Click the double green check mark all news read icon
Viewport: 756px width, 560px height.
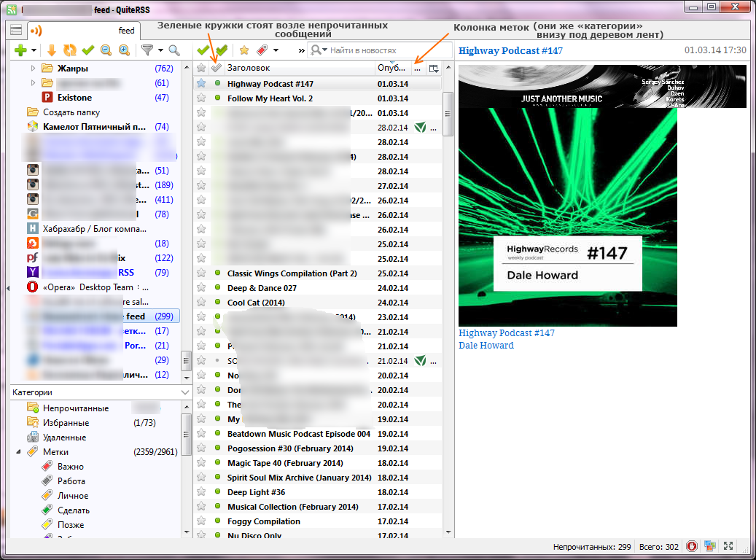pyautogui.click(x=222, y=50)
